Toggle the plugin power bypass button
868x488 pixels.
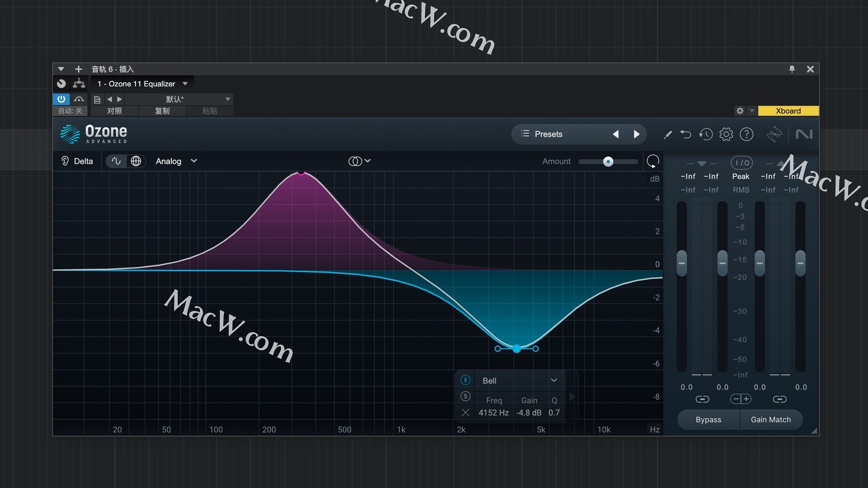[x=61, y=99]
